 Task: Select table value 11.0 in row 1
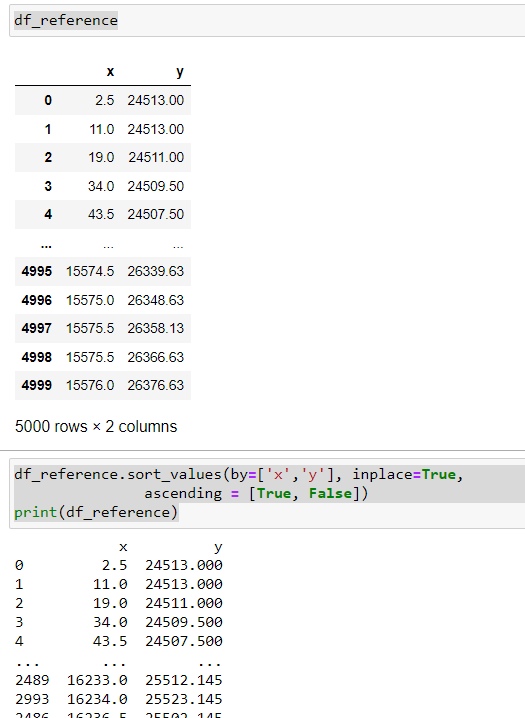pyautogui.click(x=102, y=129)
